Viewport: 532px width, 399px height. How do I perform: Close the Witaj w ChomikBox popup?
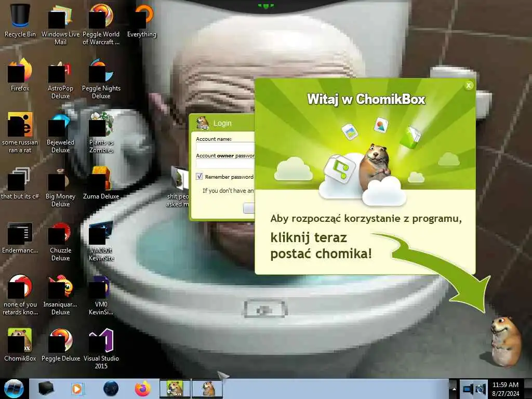469,86
